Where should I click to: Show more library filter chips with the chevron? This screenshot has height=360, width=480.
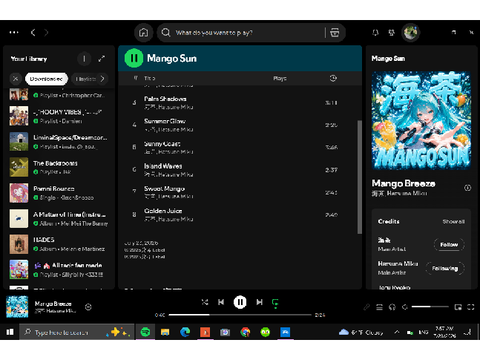tap(102, 79)
